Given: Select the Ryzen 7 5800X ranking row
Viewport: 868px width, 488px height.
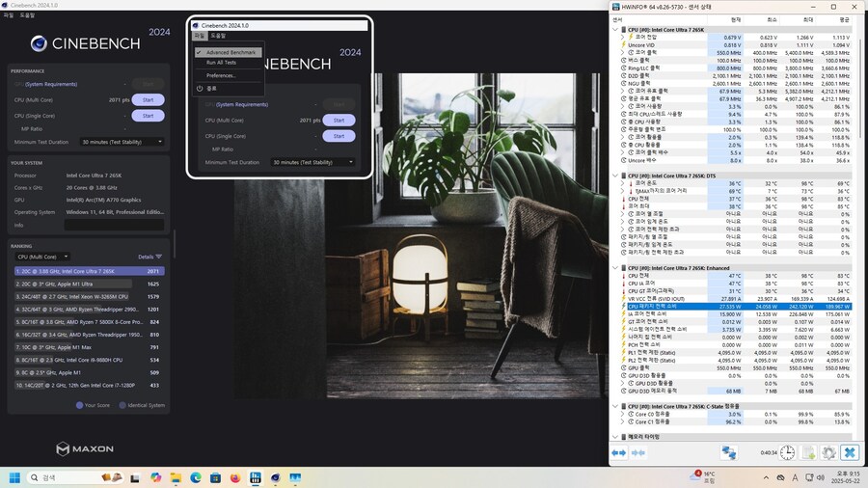Looking at the screenshot, I should 89,321.
